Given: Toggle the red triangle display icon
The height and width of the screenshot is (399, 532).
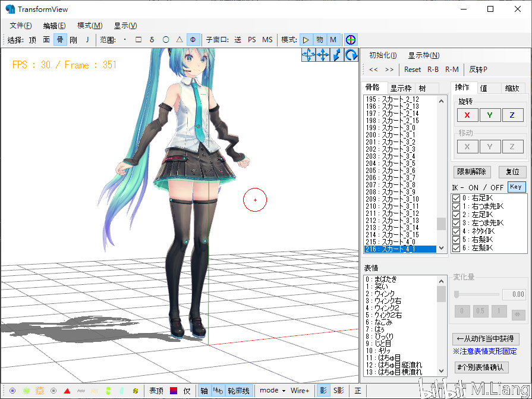Looking at the screenshot, I should click(x=67, y=391).
